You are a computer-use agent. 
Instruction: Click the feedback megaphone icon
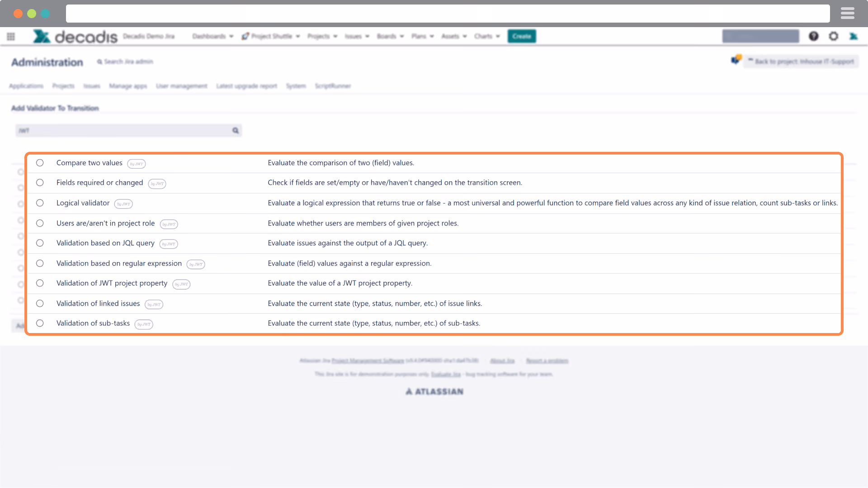736,60
